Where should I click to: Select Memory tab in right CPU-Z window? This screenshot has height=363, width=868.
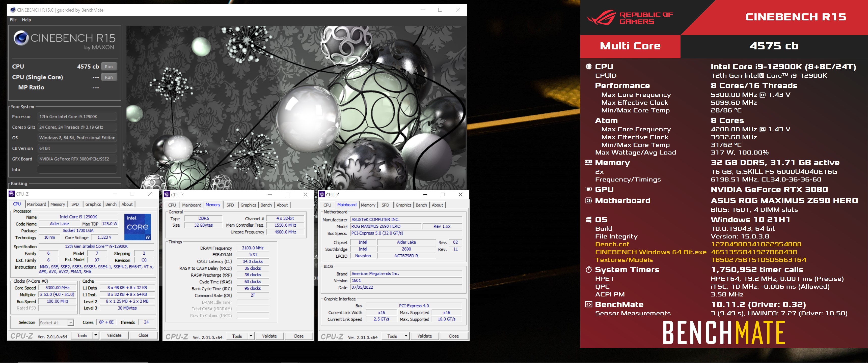coord(368,205)
